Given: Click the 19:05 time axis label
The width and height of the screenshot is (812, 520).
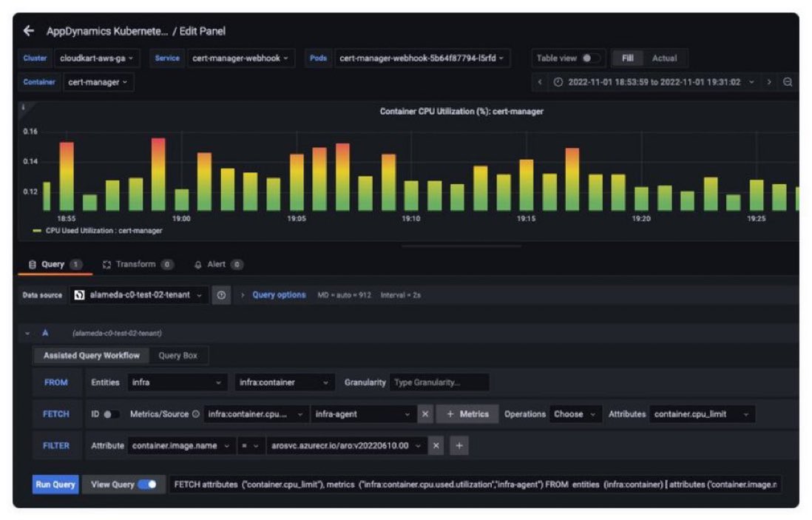Looking at the screenshot, I should pos(297,218).
